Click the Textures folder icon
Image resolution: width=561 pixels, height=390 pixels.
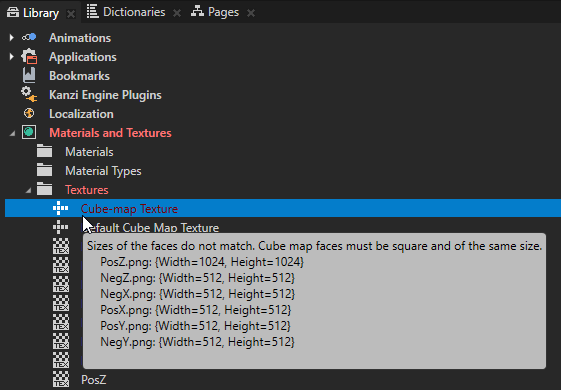44,189
